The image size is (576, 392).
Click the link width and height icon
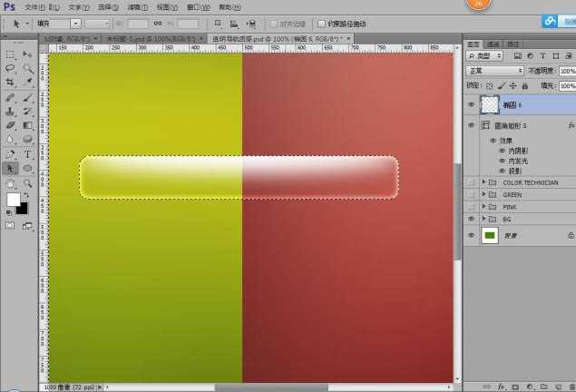(158, 24)
